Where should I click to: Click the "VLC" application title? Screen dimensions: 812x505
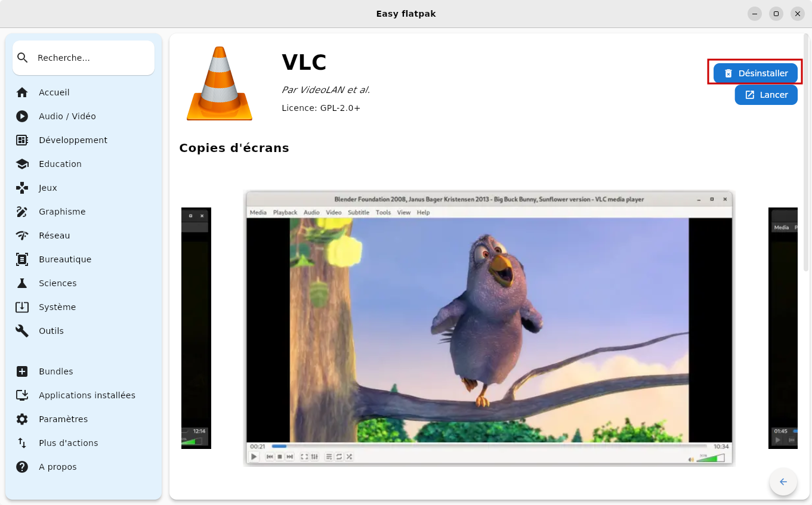coord(304,63)
